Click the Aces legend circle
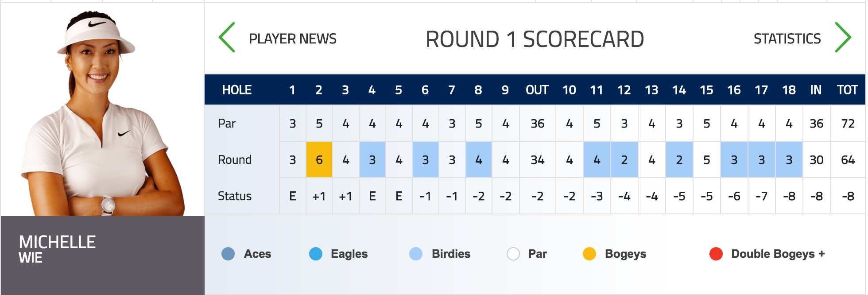The image size is (868, 295). click(228, 254)
